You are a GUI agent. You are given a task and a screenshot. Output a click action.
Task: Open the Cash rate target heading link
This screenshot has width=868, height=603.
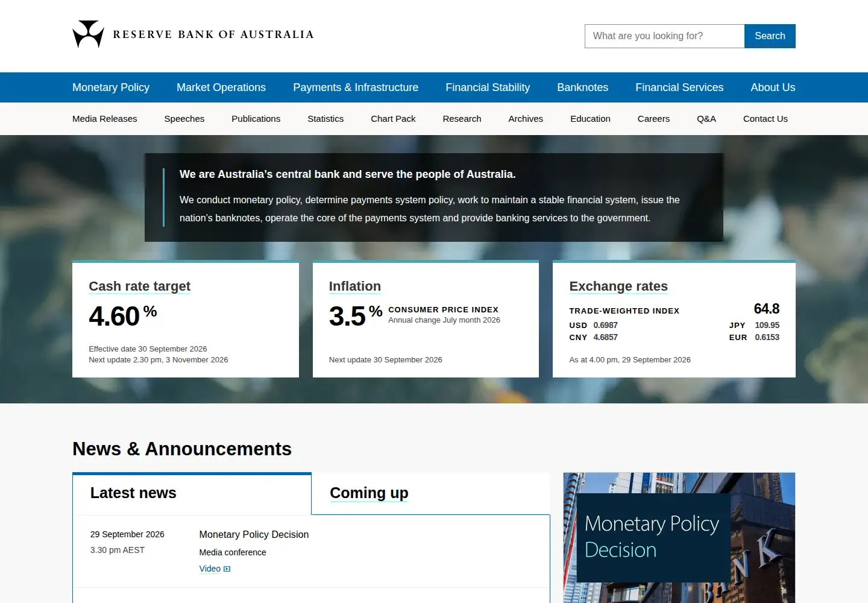click(x=139, y=286)
